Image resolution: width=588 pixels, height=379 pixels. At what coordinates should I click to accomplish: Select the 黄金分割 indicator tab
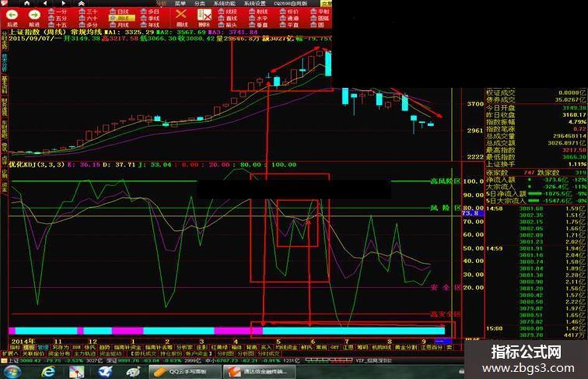click(406, 347)
